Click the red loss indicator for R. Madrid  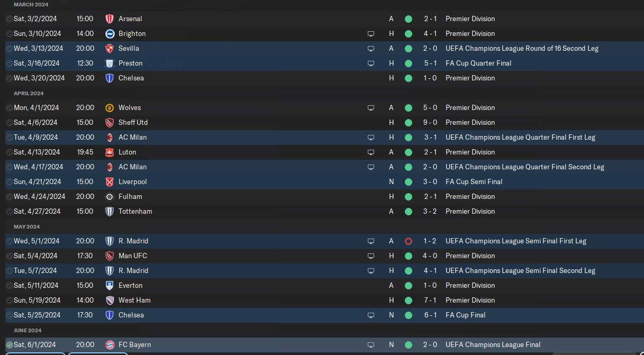pos(408,241)
